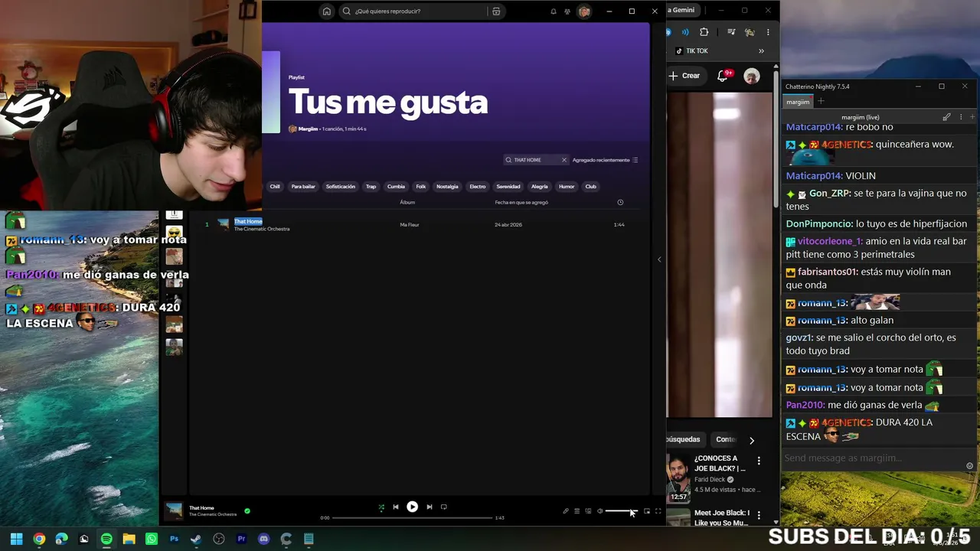Screen dimensions: 980x551
Task: Select the Club filter chip
Action: pos(590,187)
